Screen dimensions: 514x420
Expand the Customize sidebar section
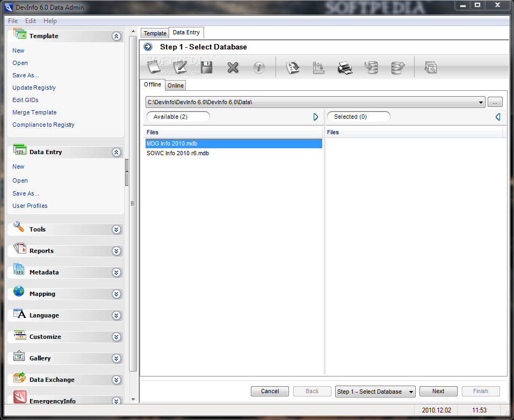click(117, 337)
